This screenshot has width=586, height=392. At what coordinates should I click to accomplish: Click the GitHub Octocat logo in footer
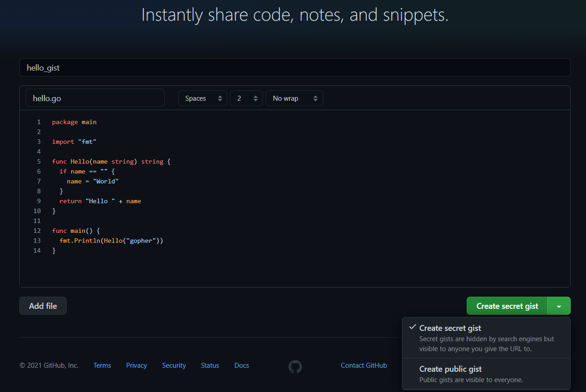[x=295, y=366]
